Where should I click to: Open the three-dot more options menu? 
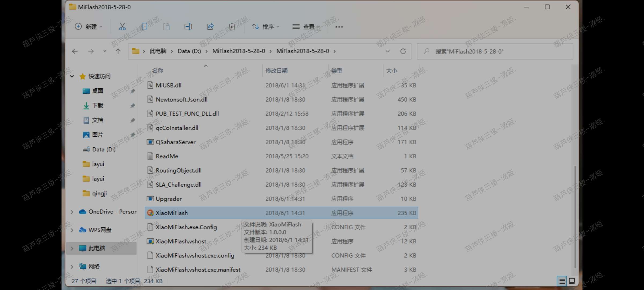click(339, 27)
